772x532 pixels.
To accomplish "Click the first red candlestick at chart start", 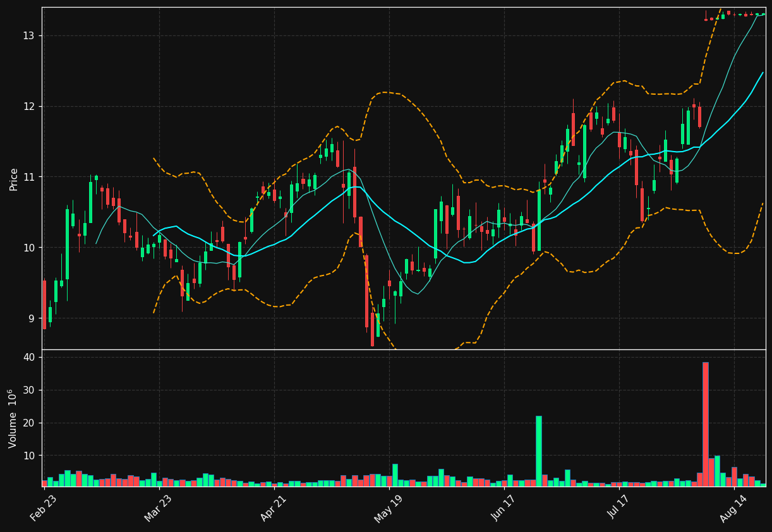I will (x=44, y=305).
